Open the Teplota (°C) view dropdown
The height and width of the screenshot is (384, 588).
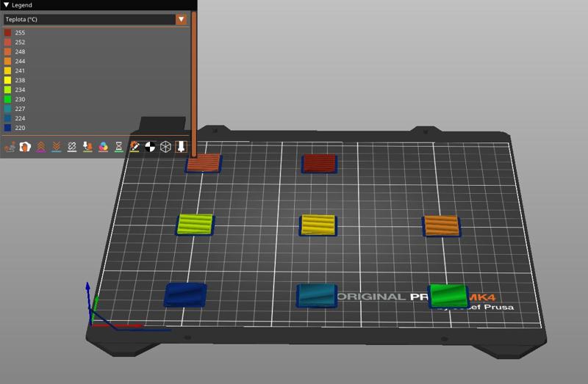click(96, 20)
